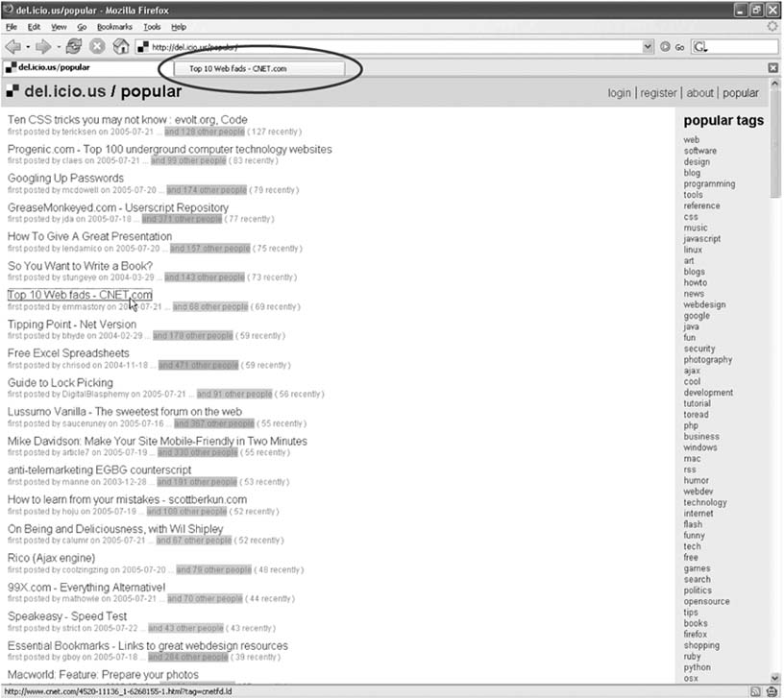This screenshot has height=698, width=784.
Task: Click in the URL address field
Action: click(x=384, y=46)
